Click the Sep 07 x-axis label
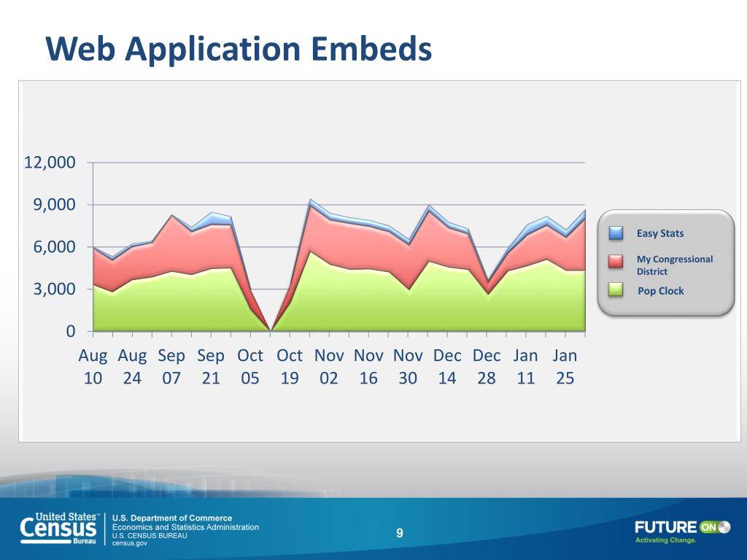This screenshot has height=560, width=747. tap(171, 367)
